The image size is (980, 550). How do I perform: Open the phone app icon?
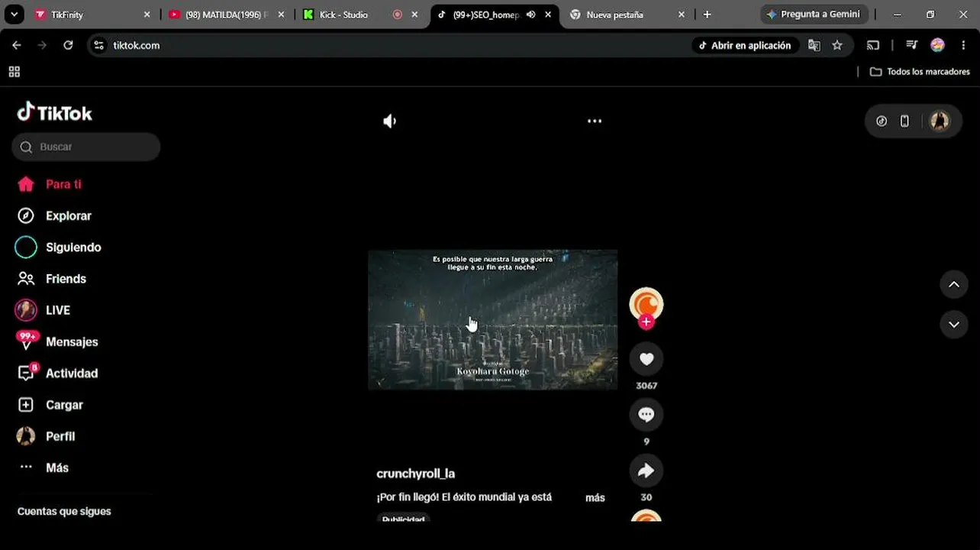coord(904,121)
